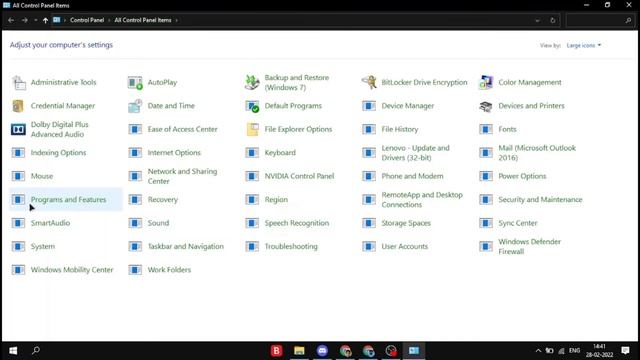Viewport: 640px width, 360px height.
Task: Open the View by Large icons dropdown
Action: [x=584, y=45]
